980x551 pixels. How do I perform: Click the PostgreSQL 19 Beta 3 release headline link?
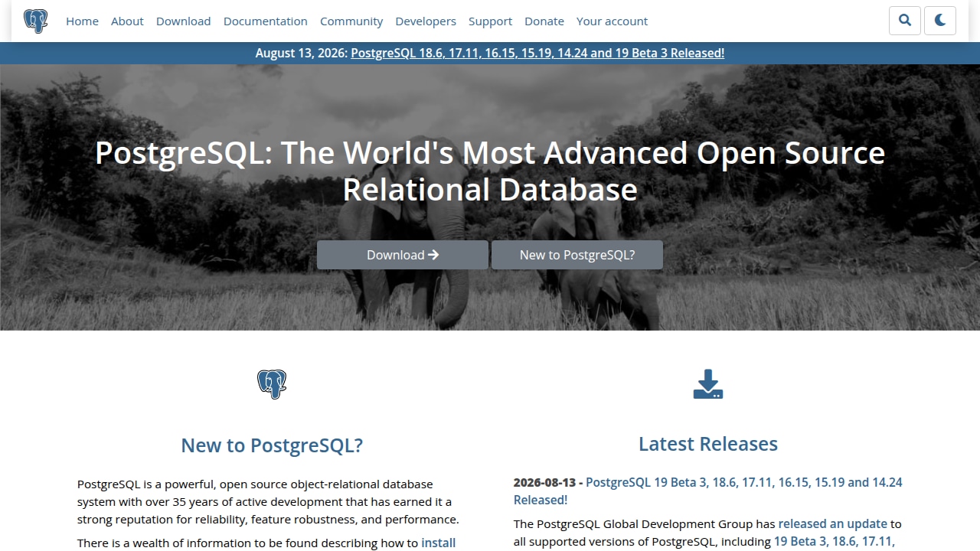tap(707, 491)
